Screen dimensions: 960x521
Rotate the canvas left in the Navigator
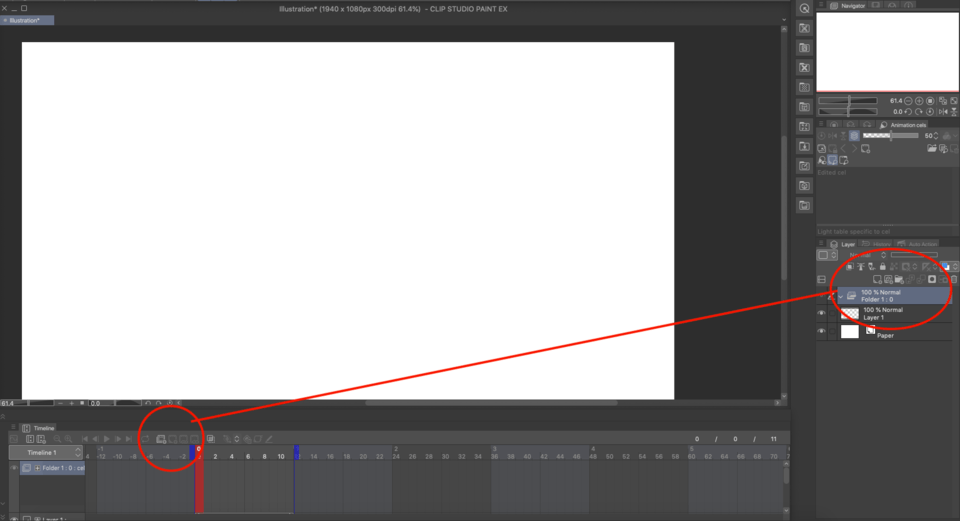click(908, 111)
